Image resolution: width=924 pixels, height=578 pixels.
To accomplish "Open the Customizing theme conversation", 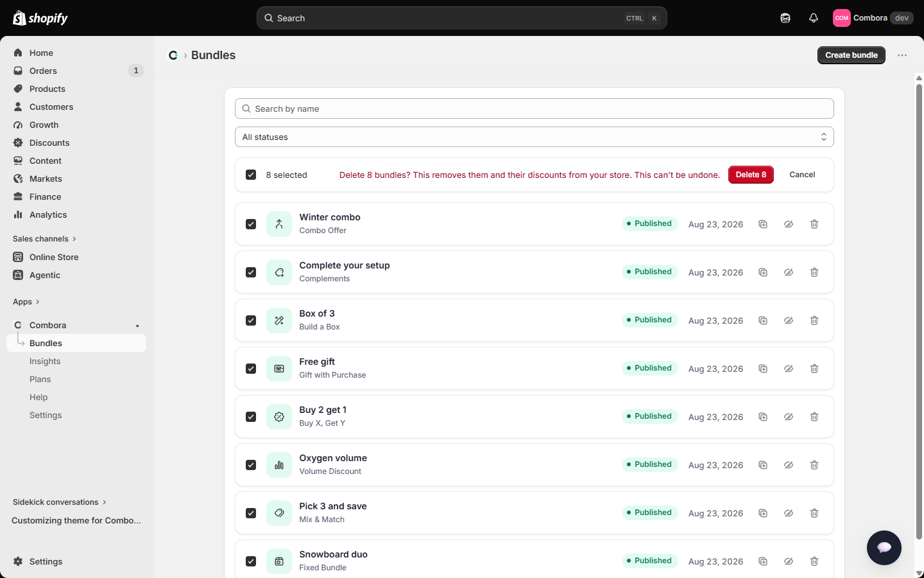I will pyautogui.click(x=76, y=520).
